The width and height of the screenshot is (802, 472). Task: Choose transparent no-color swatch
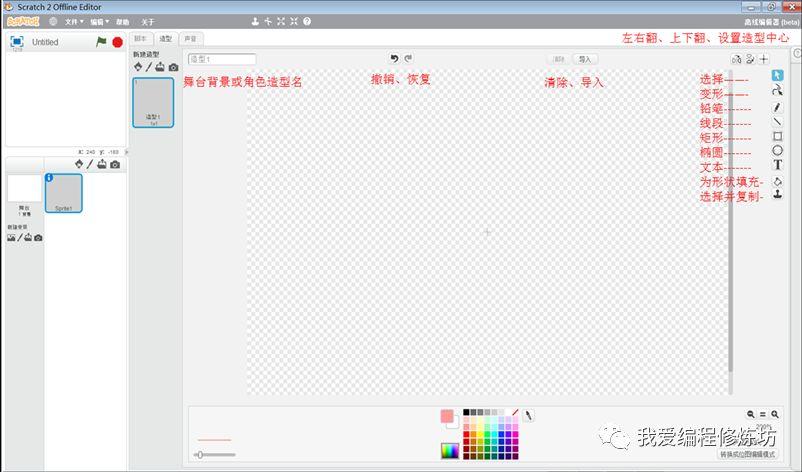(515, 412)
